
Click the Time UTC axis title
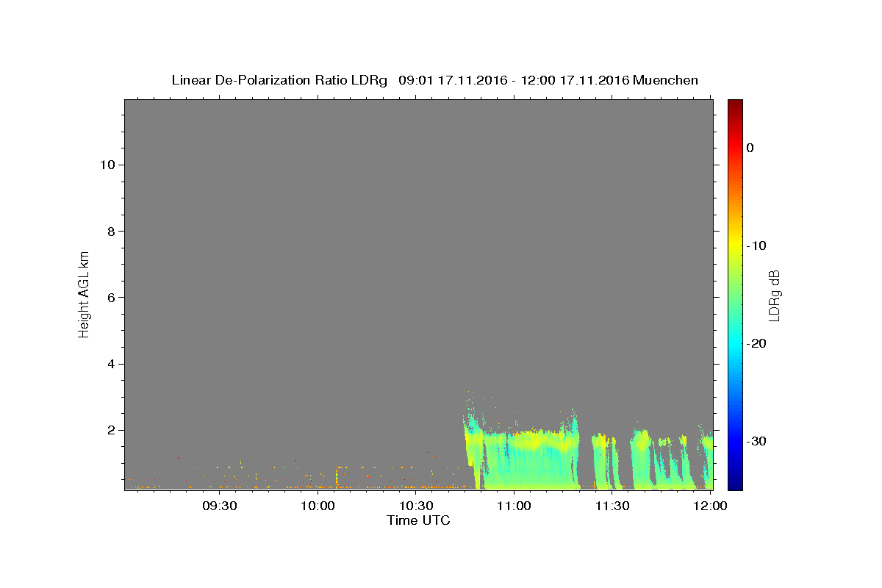(x=418, y=521)
